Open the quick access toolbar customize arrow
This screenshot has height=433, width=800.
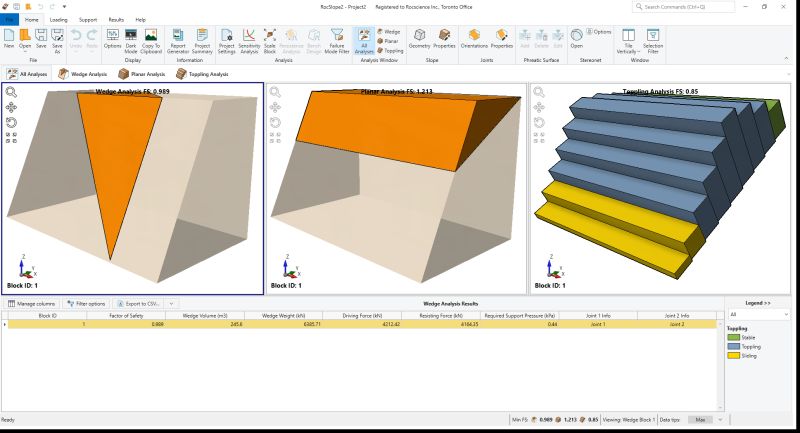tap(64, 7)
